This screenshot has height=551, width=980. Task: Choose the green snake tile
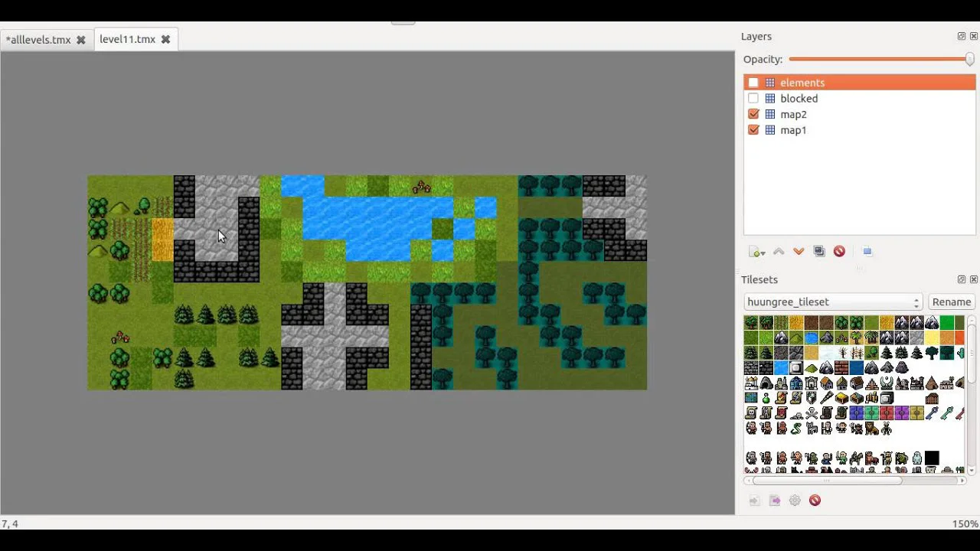[796, 429]
